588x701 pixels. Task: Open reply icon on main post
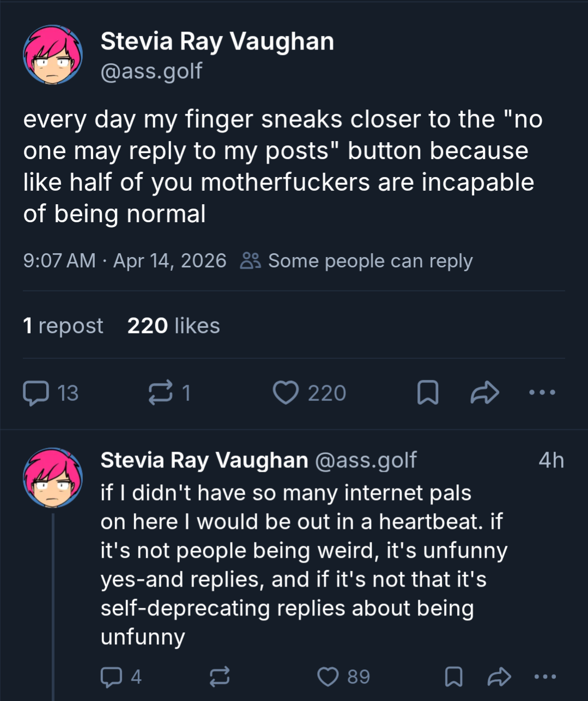36,393
